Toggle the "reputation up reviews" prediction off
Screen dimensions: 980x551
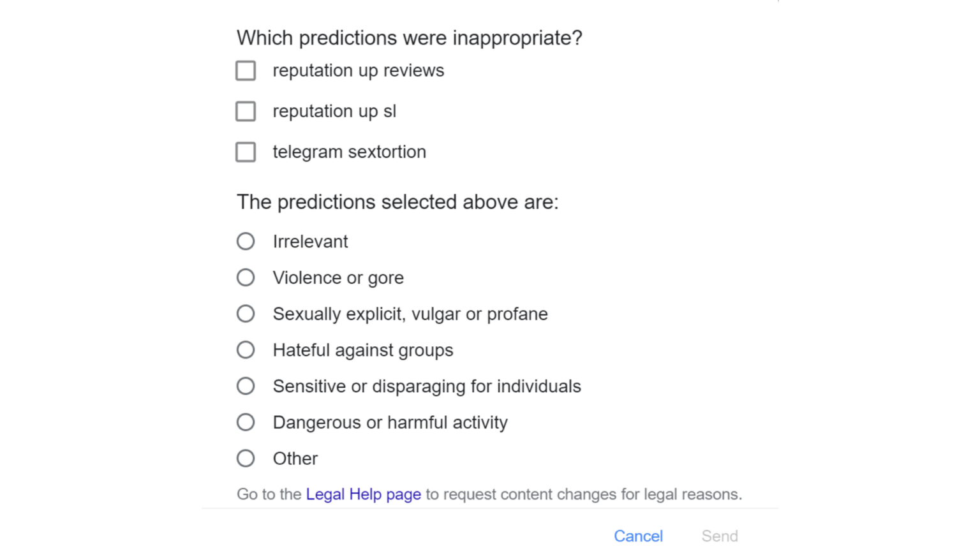[x=246, y=70]
